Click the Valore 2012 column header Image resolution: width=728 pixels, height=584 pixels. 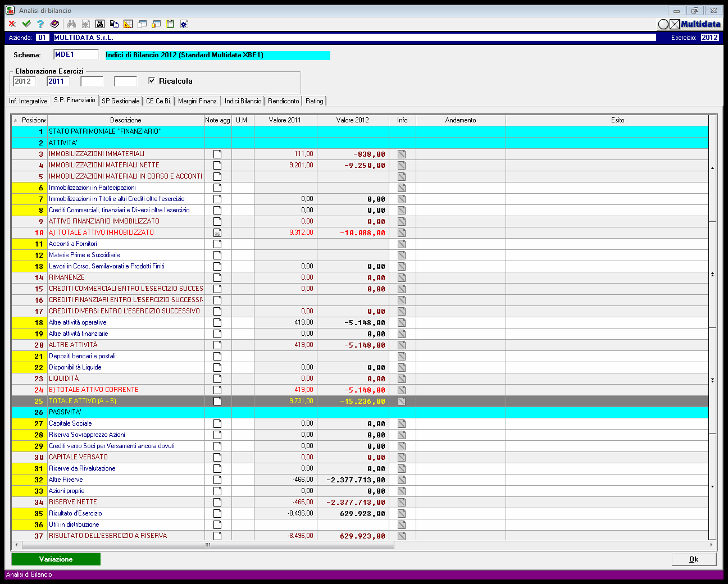click(353, 120)
